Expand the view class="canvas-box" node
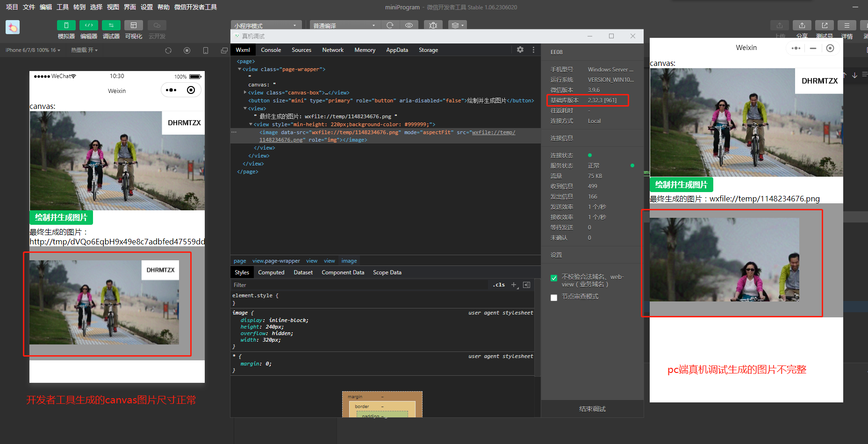The image size is (868, 444). [245, 93]
